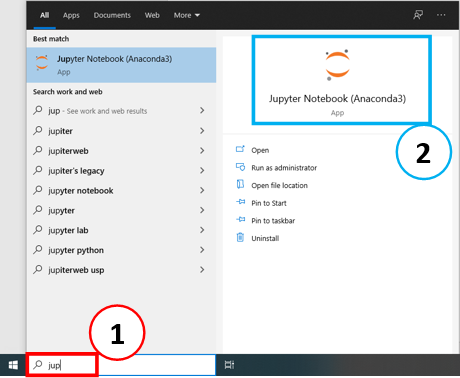Click search icon beside 'jupyter lab'
This screenshot has width=460, height=378.
[38, 230]
